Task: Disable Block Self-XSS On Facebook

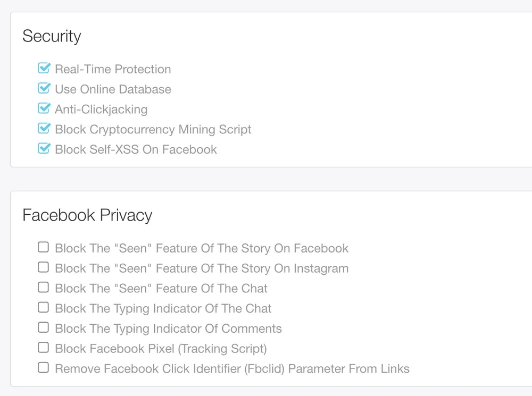Action: pyautogui.click(x=44, y=149)
